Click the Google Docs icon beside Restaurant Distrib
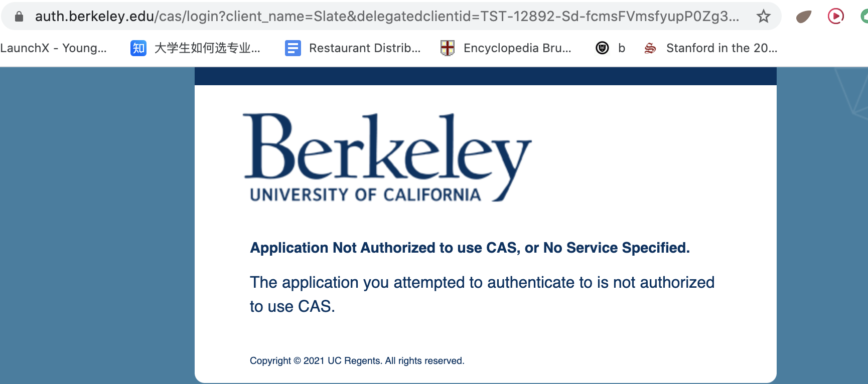This screenshot has width=868, height=384. 293,48
